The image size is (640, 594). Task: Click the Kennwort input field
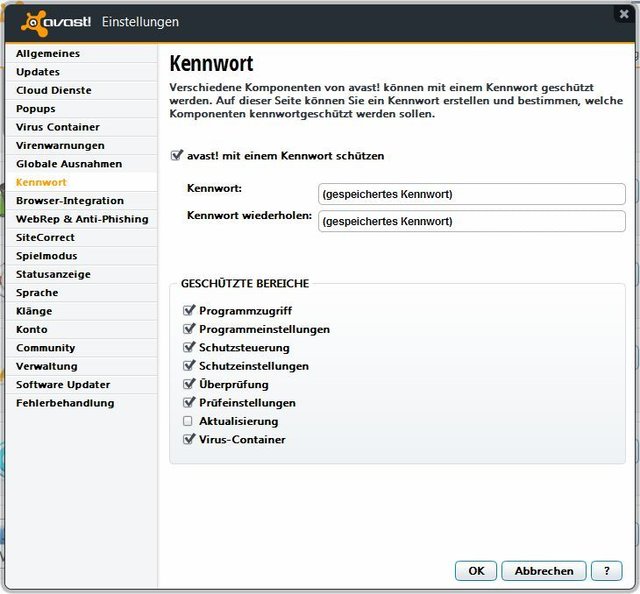[472, 194]
